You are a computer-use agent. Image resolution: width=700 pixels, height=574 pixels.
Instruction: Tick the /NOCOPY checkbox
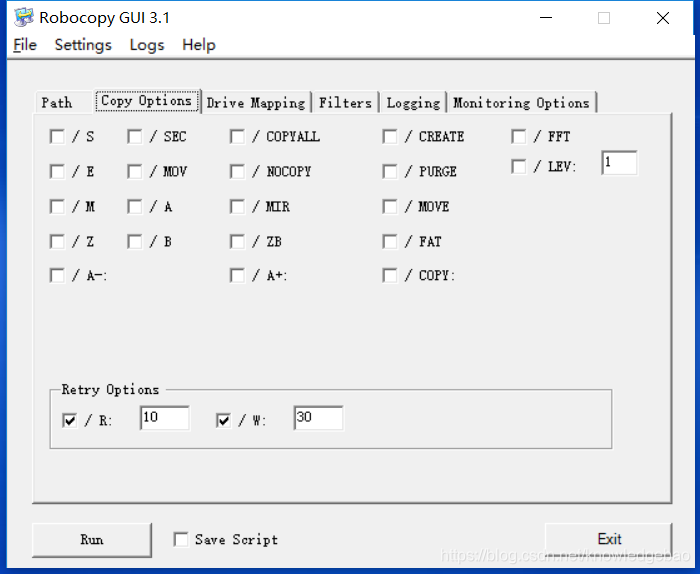click(237, 171)
